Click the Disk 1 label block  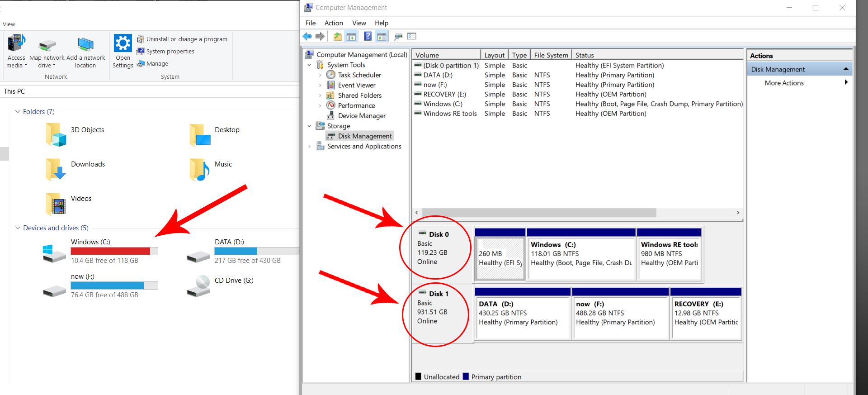coord(443,314)
